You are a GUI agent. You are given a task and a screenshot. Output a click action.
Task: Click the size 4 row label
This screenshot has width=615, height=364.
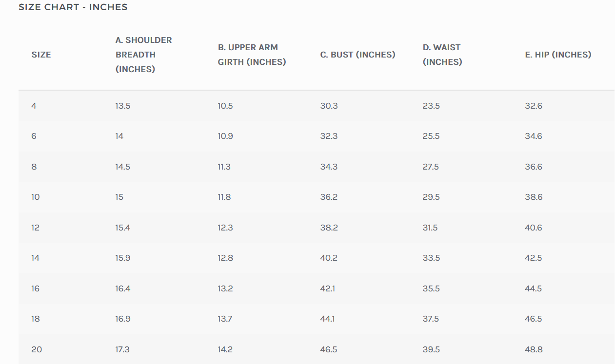coord(34,106)
